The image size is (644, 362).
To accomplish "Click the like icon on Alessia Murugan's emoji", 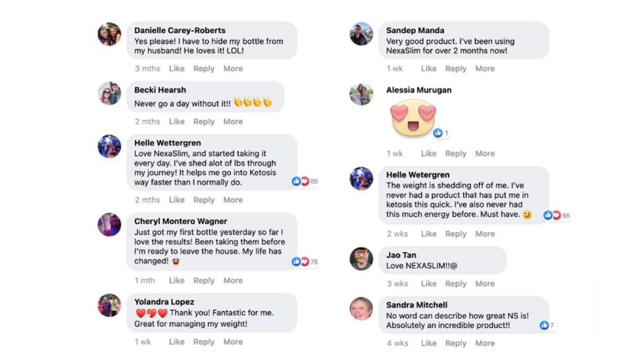I will point(438,133).
